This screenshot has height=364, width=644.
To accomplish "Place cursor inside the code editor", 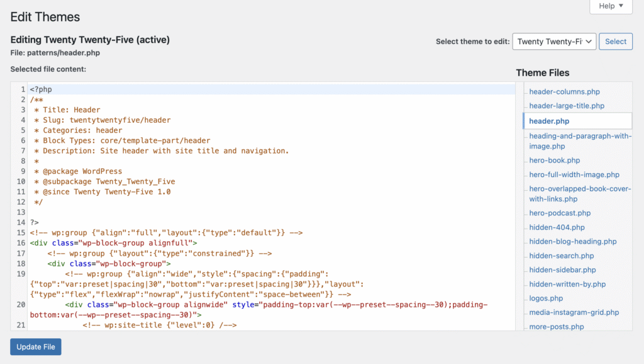I will pos(252,189).
